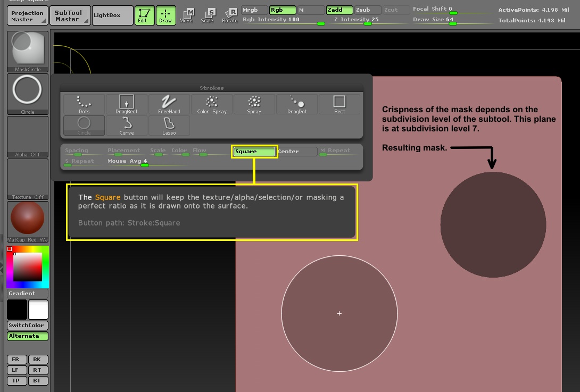
Task: Click the M Repeat slider
Action: point(339,152)
